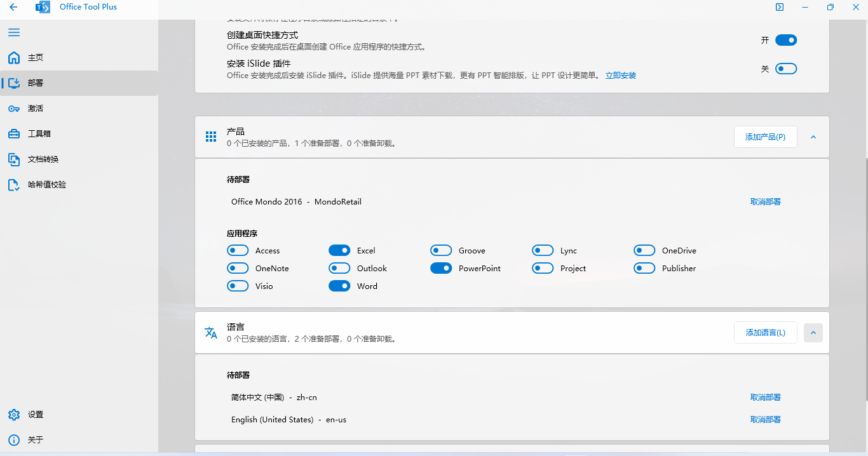
Task: Enable the Outlook application toggle
Action: click(x=339, y=269)
